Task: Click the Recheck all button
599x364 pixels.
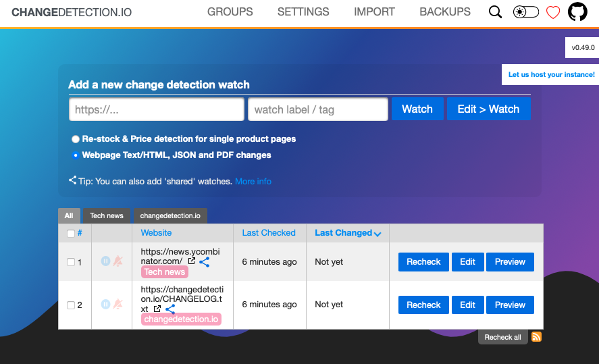Action: pos(502,337)
